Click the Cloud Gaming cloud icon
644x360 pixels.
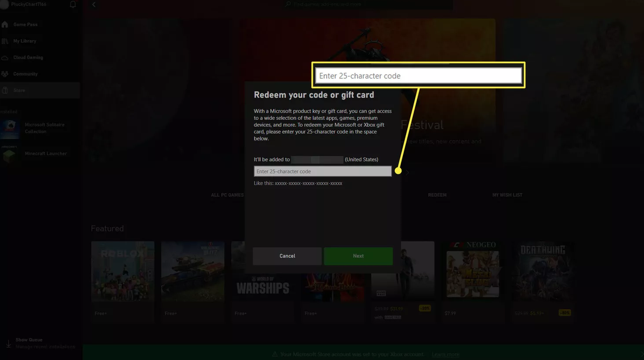click(x=5, y=58)
